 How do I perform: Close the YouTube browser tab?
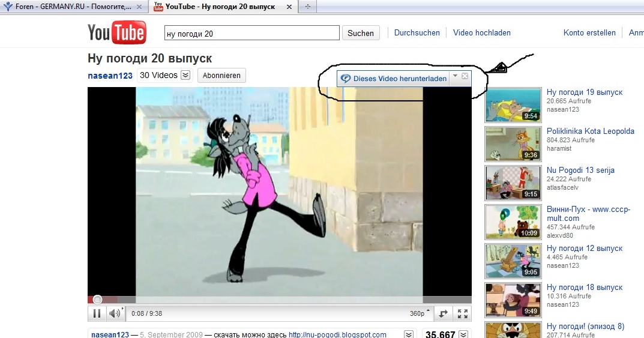click(x=289, y=7)
